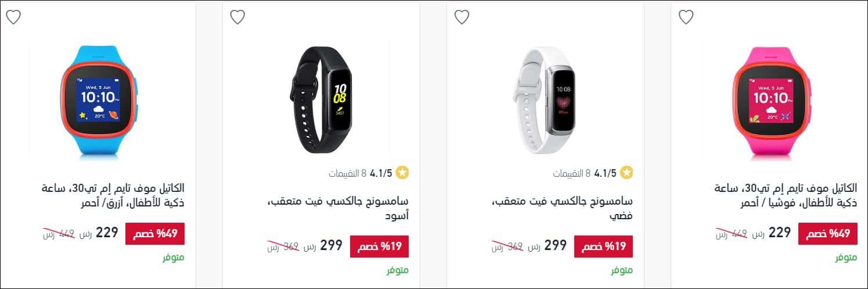Click 49% discount badge on fuchsia Alcatel watch
This screenshot has height=289, width=868.
828,234
